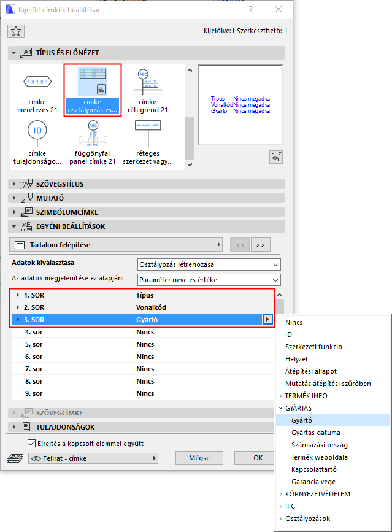Viewport: 392px width, 532px height.
Task: Collapse the GYÁRTÁS group
Action: pyautogui.click(x=281, y=408)
